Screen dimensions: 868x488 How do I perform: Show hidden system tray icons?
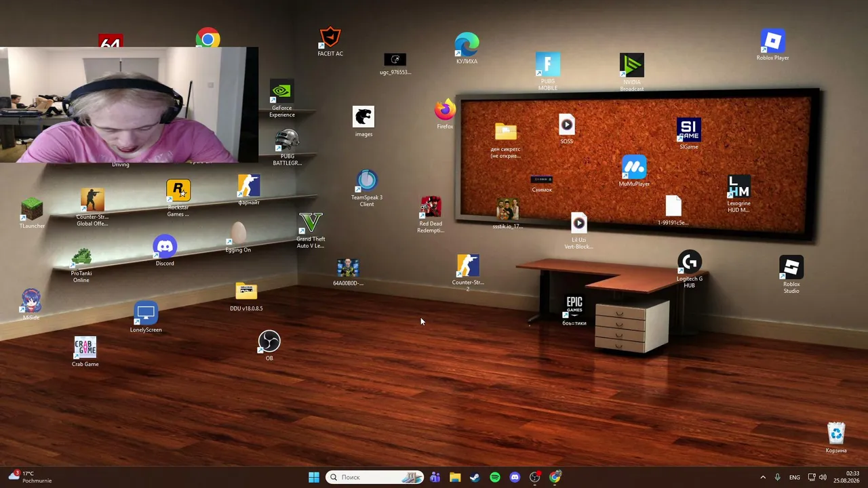[763, 477]
